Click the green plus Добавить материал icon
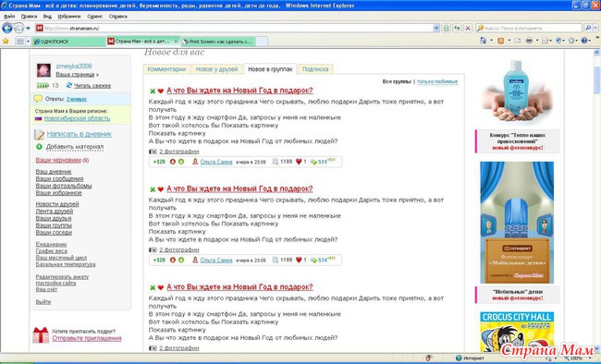This screenshot has width=601, height=364. 39,147
